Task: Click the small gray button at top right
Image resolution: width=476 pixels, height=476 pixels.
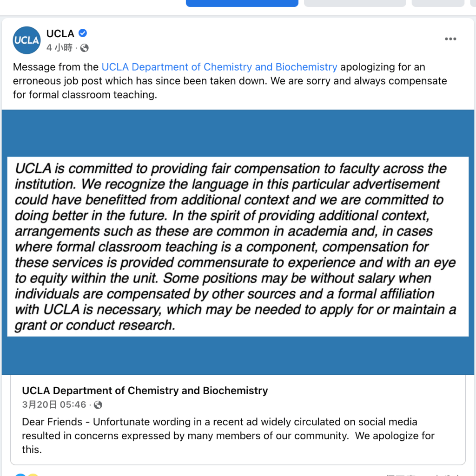Action: [x=438, y=3]
